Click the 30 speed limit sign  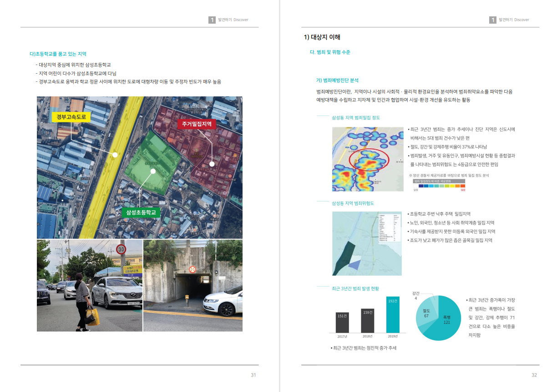121,249
